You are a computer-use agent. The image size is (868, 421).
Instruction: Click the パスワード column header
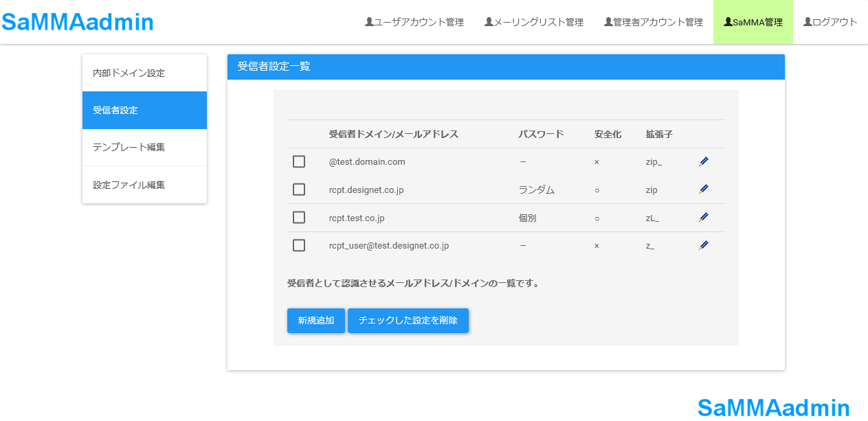[x=541, y=135]
